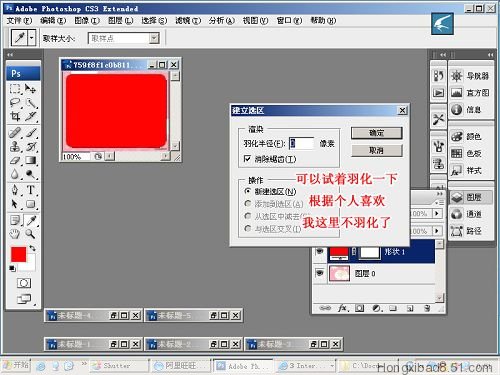Viewport: 500px width, 375px height.
Task: Open the Layers panel options menu
Action: click(x=440, y=202)
